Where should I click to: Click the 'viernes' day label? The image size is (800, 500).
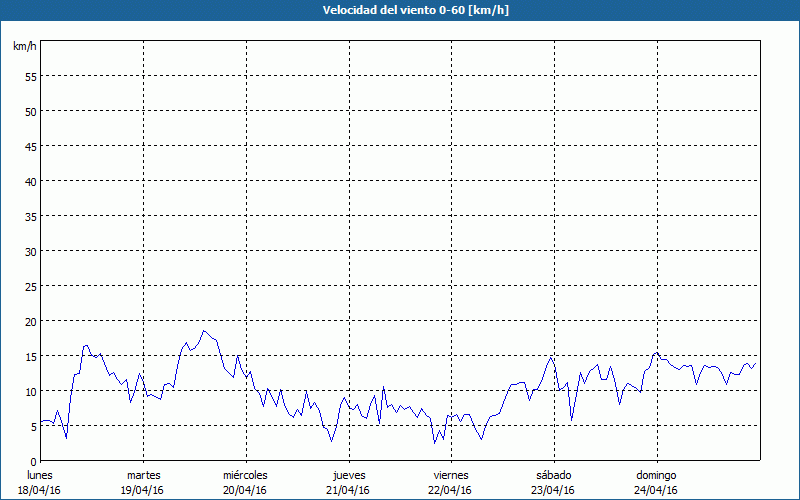point(450,475)
